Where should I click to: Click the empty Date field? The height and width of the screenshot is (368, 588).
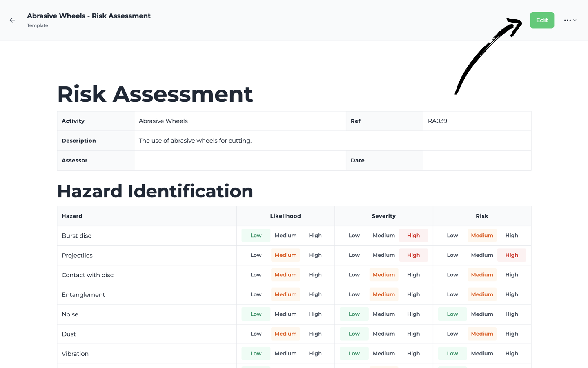477,160
